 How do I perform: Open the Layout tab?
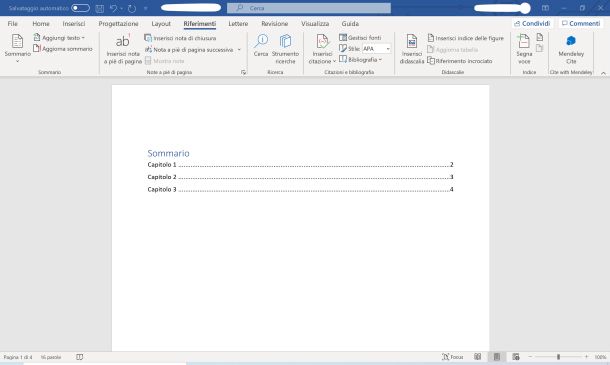[x=161, y=23]
